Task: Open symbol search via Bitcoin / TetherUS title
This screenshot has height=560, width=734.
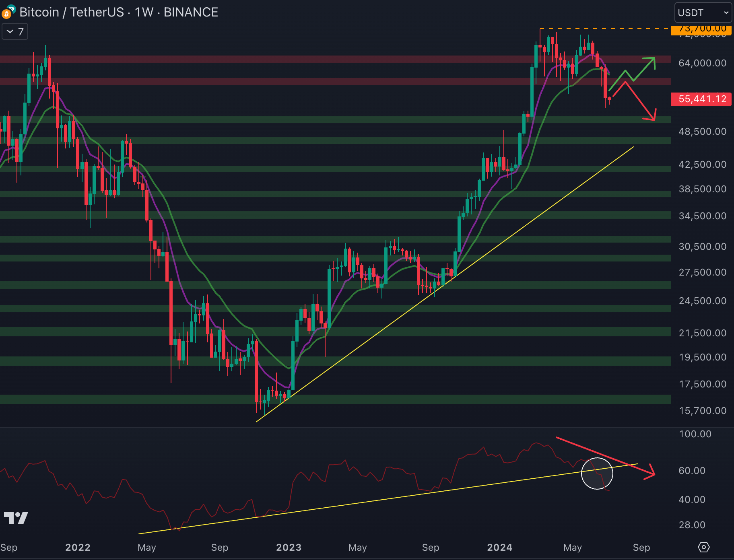Action: (72, 12)
